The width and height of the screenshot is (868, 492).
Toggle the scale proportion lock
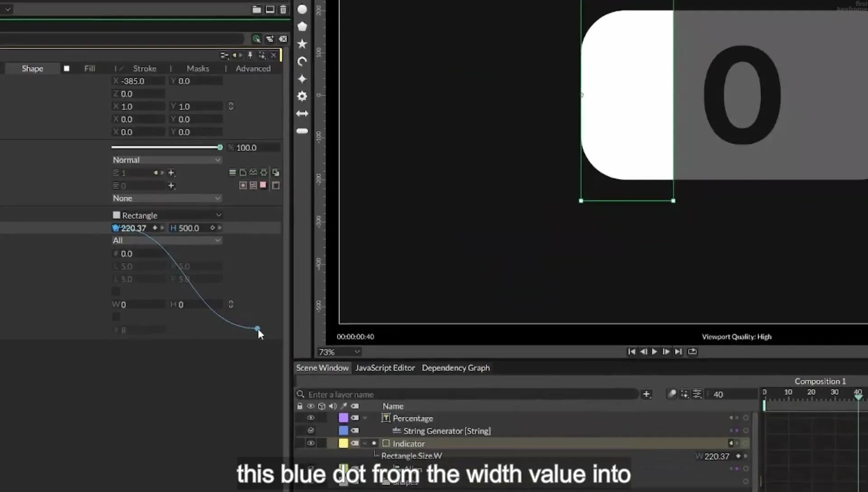(231, 106)
